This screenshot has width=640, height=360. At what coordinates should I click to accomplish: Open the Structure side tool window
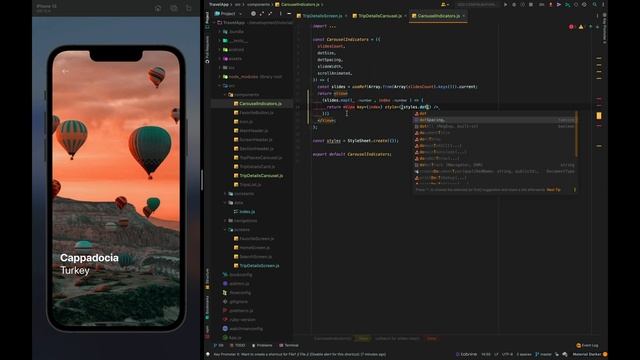(207, 279)
